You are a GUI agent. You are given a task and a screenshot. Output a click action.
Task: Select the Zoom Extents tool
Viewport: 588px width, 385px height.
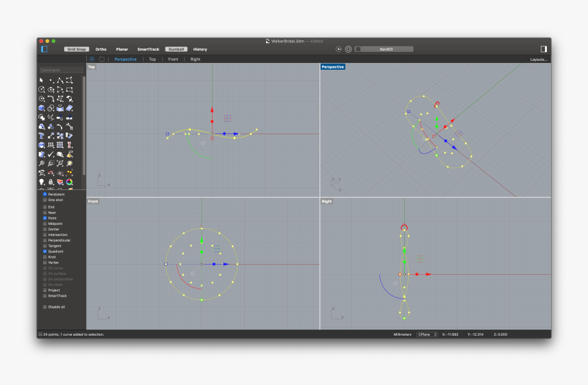(x=60, y=163)
